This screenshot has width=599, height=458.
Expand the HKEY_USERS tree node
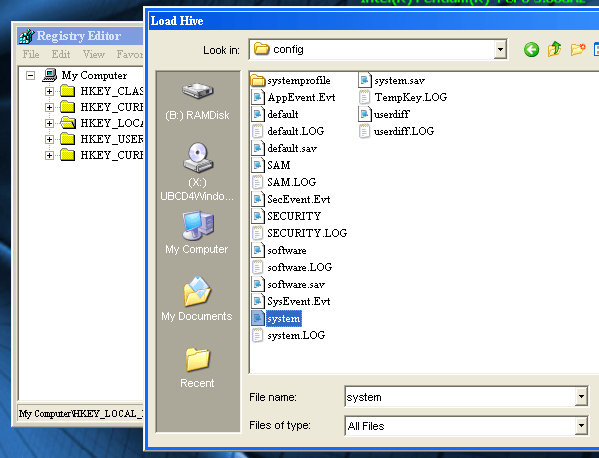coord(49,139)
